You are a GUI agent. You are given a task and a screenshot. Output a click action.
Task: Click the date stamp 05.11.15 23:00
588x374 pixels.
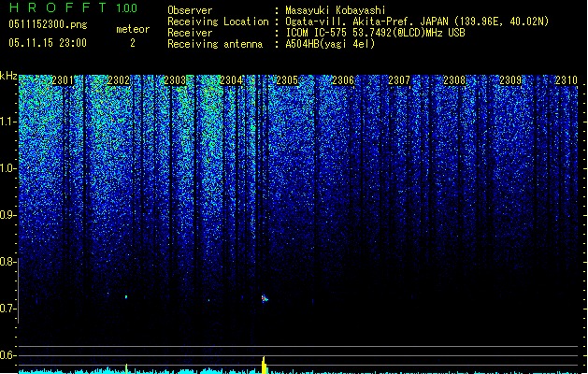pyautogui.click(x=48, y=43)
